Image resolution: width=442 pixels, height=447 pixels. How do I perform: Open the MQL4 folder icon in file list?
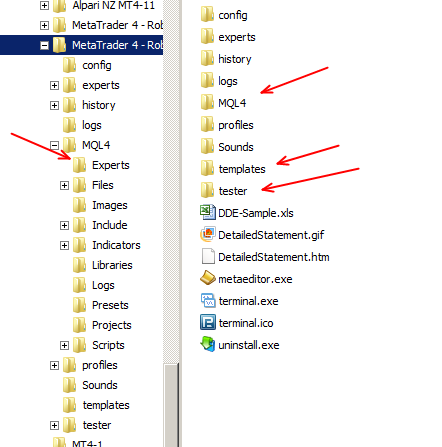207,102
